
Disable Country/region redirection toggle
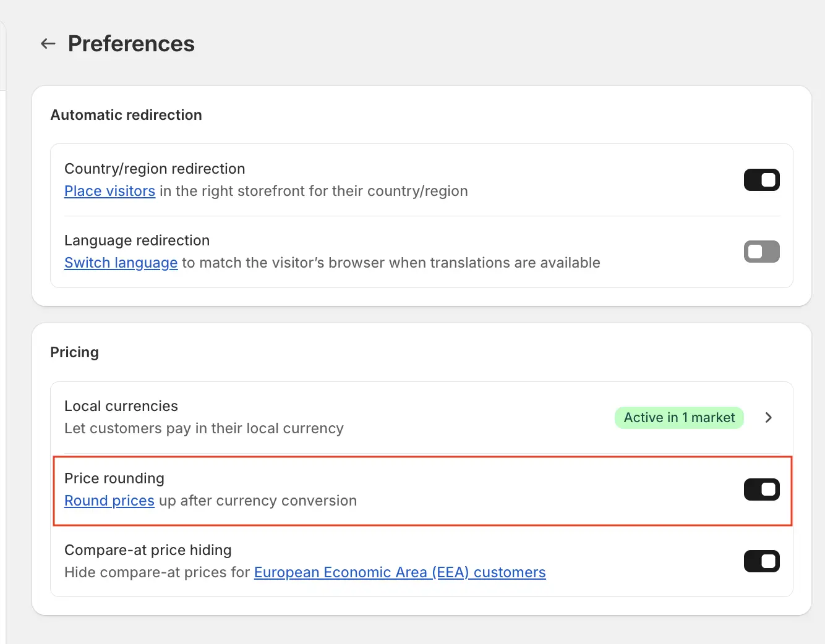click(x=761, y=180)
